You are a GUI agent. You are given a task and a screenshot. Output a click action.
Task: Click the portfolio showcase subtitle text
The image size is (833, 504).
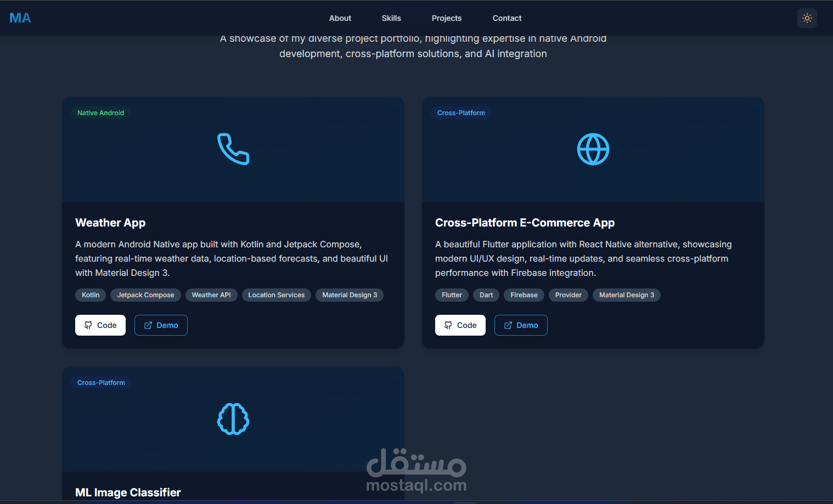413,46
